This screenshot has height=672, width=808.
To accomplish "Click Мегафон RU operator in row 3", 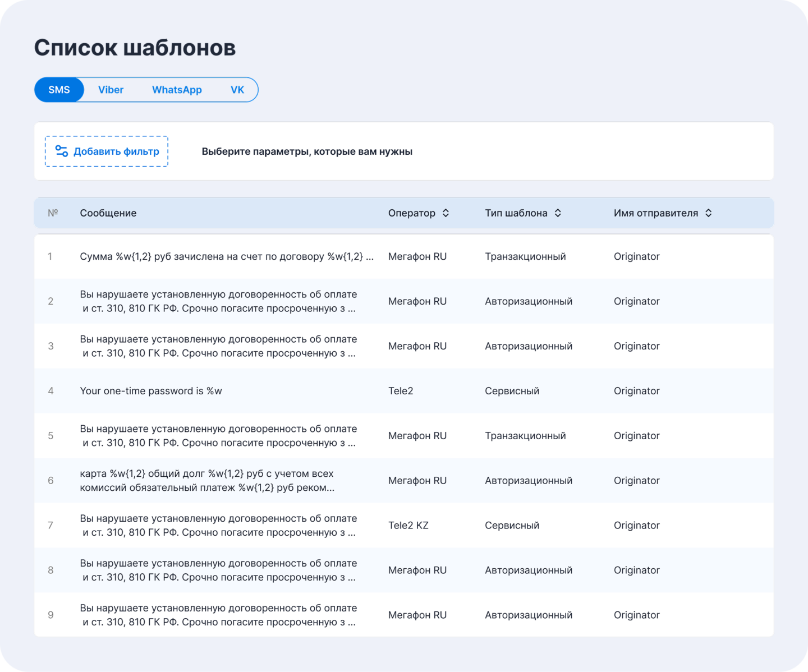I will point(417,346).
